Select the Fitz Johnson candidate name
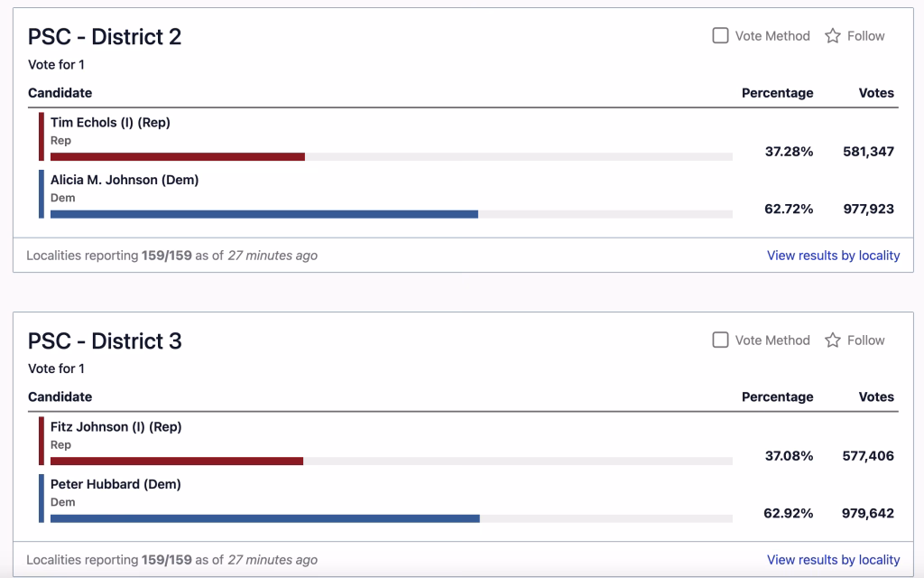Screen dimensions: 924x578 115,427
